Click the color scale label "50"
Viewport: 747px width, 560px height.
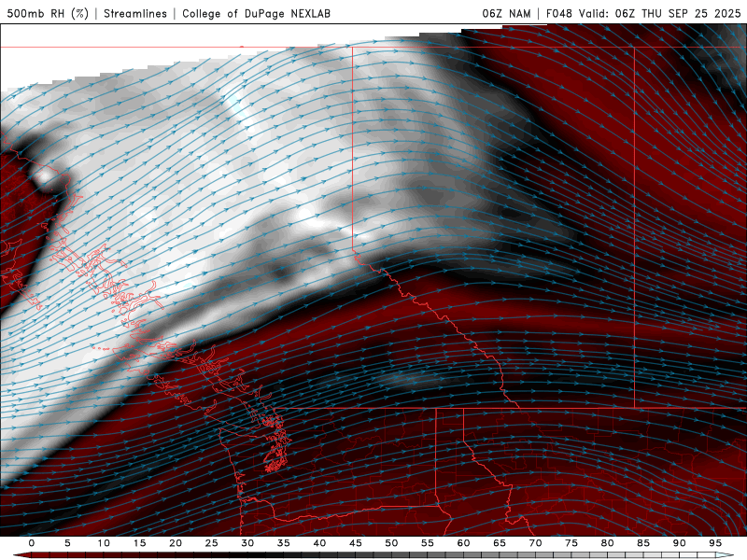[391, 543]
